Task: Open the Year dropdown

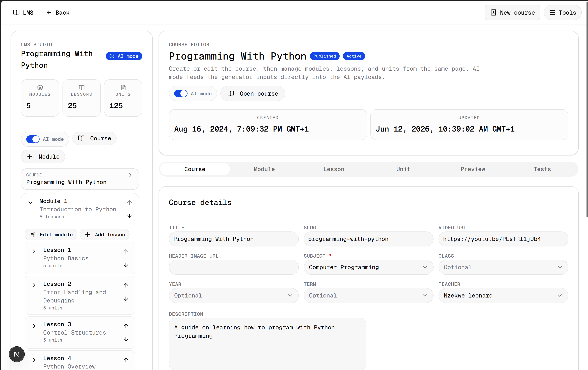Action: pyautogui.click(x=233, y=296)
